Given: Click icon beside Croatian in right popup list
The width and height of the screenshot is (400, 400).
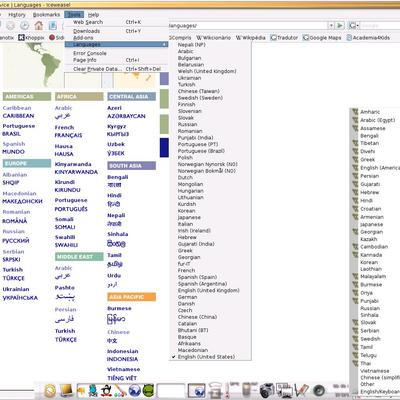Looking at the screenshot, I should (x=355, y=209).
